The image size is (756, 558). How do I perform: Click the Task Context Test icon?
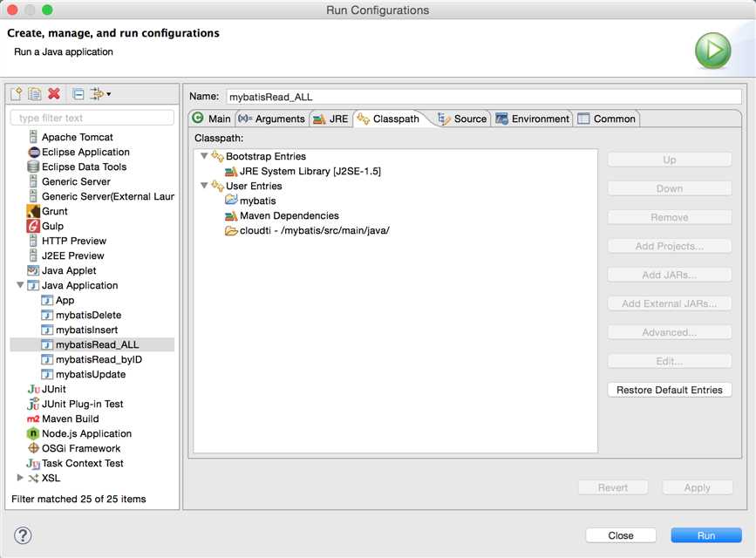[33, 464]
